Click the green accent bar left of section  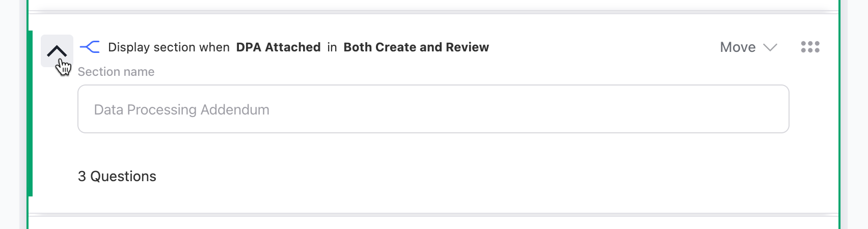[31, 113]
